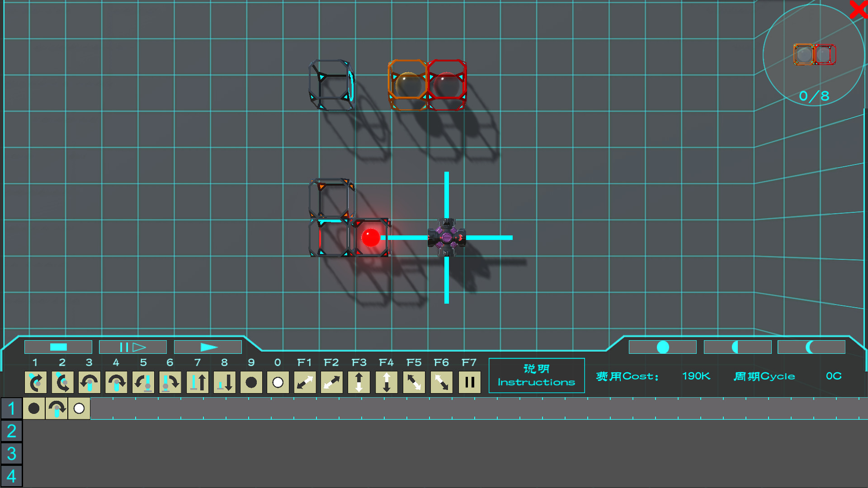Click the pivot step in timeline row 1
Viewport: 868px width, 488px height.
click(57, 408)
